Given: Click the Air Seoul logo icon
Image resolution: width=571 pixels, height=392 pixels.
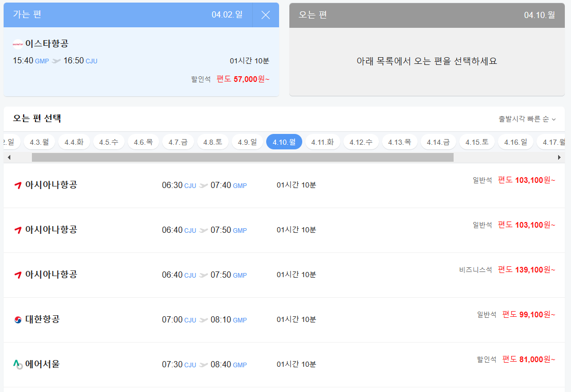Looking at the screenshot, I should pos(18,364).
